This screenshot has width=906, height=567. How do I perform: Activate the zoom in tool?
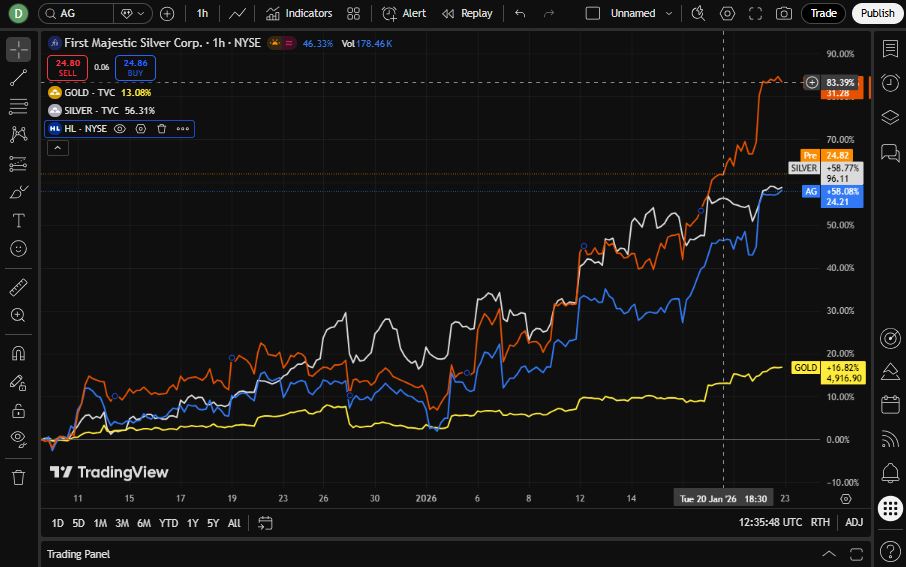coord(18,315)
